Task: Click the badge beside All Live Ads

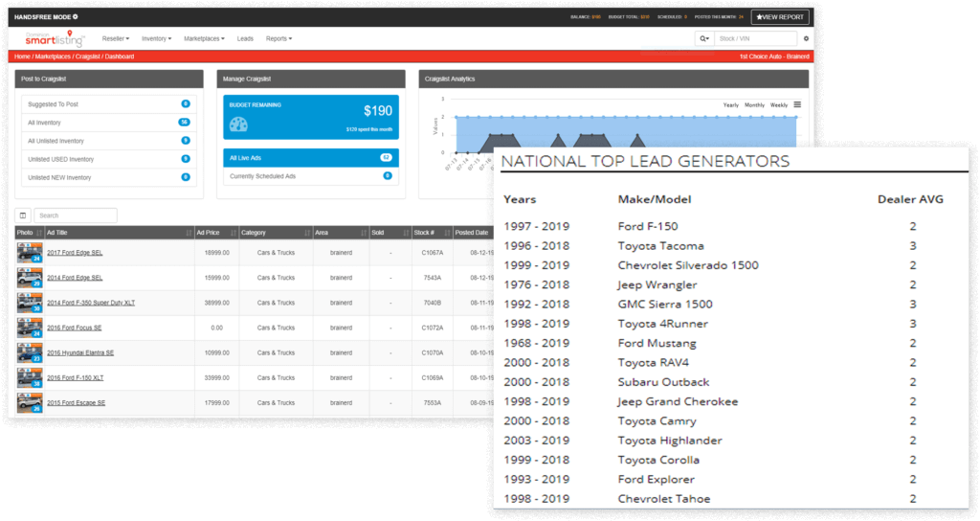Action: click(x=387, y=158)
